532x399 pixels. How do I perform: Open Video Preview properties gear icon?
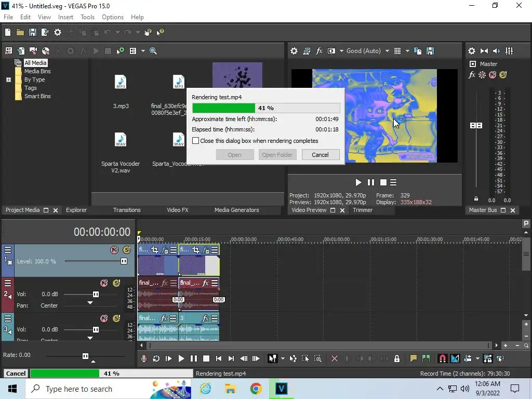coord(294,51)
